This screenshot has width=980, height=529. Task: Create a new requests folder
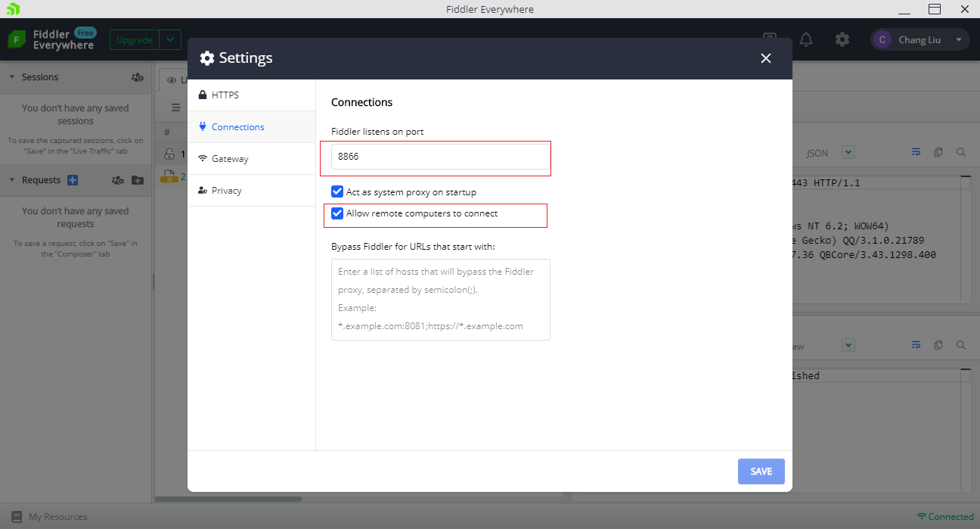pyautogui.click(x=137, y=180)
